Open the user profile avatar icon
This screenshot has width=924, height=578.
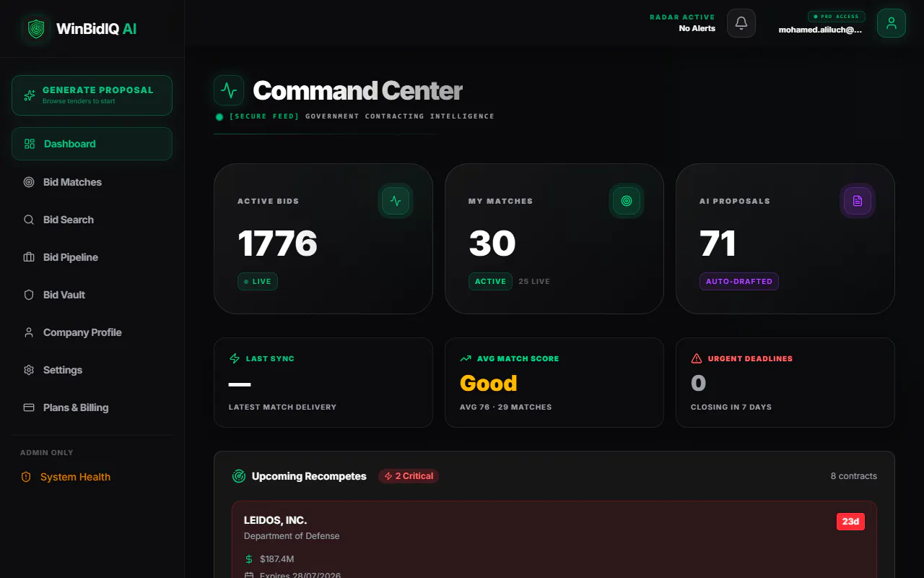(892, 23)
